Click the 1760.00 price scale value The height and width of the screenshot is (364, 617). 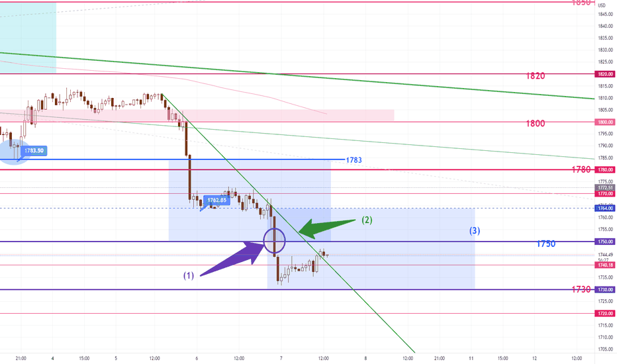pos(606,217)
